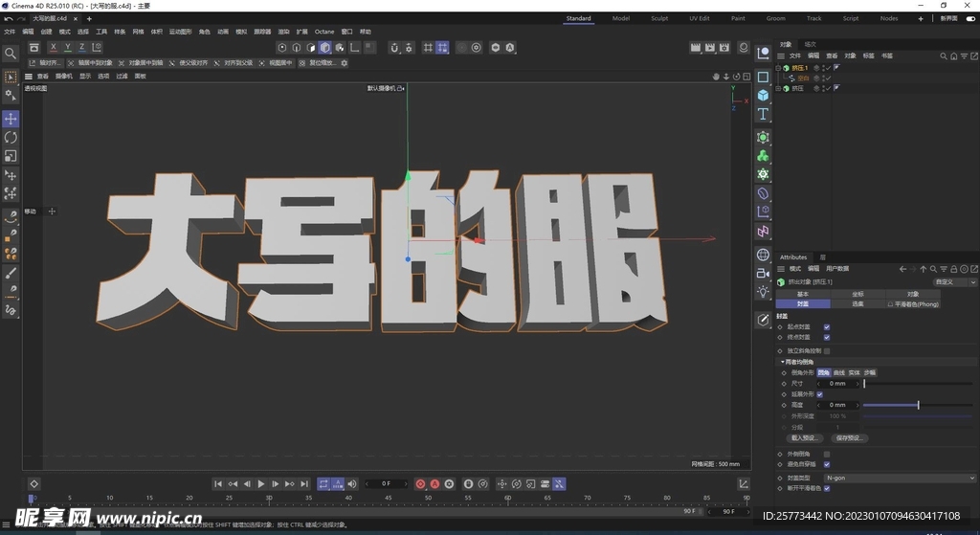Click the 载入预设... button

(x=804, y=438)
